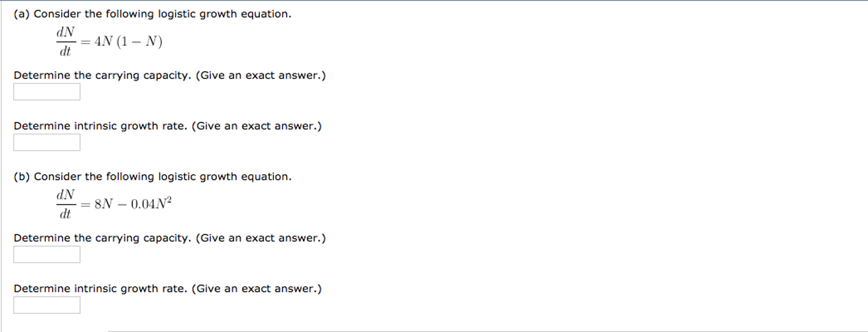Screen dimensions: 868x332
Task: Click the carrying capacity answer box for part (b)
Action: point(48,254)
